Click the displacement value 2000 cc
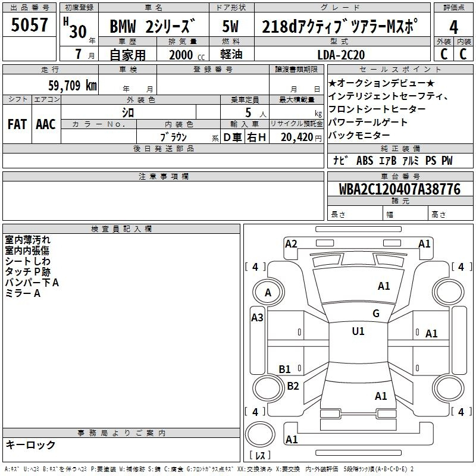This screenshot has width=476, height=476. coord(187,55)
